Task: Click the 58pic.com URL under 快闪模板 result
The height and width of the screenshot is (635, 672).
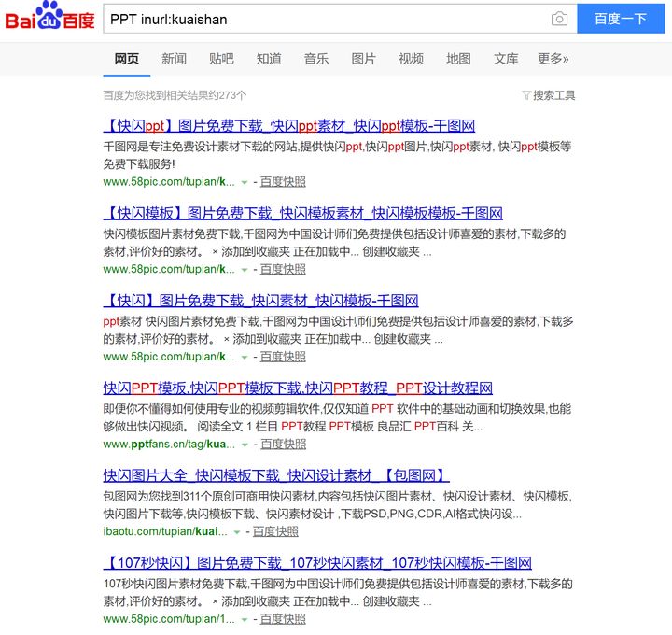Action: (x=169, y=269)
